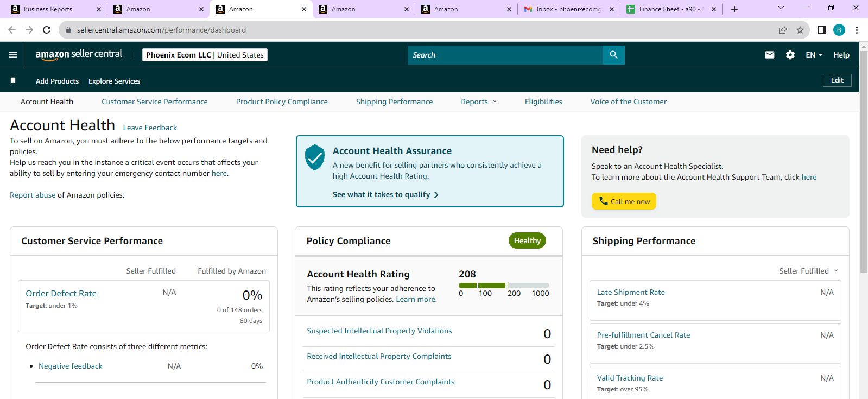Open the settings gear icon
The width and height of the screenshot is (868, 399).
pos(790,55)
